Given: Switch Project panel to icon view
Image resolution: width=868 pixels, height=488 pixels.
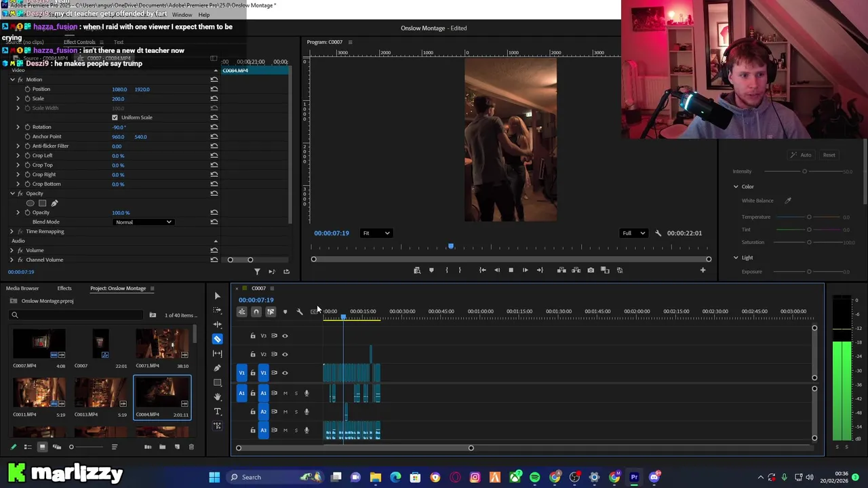Looking at the screenshot, I should pos(42,447).
